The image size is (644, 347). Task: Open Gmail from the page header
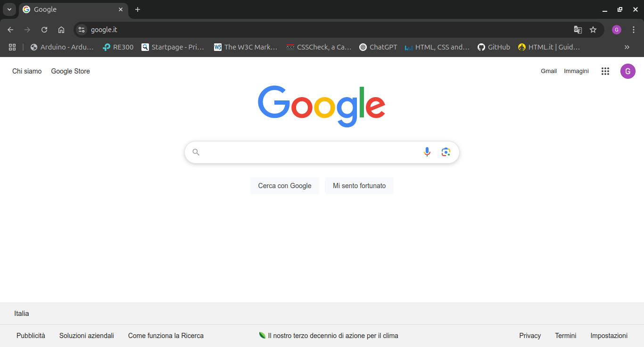(549, 71)
